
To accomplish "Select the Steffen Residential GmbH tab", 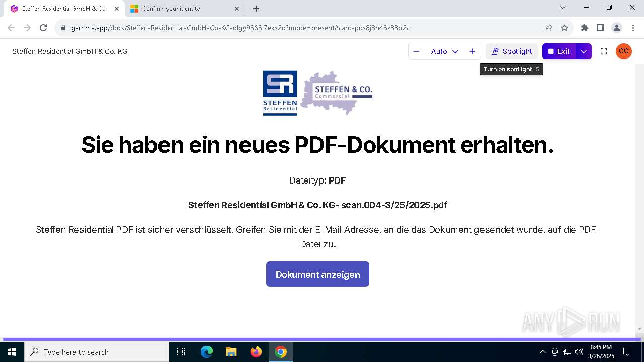I will [64, 9].
